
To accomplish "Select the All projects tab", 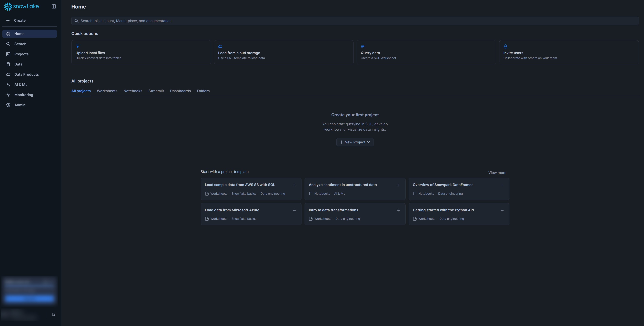I will 81,91.
